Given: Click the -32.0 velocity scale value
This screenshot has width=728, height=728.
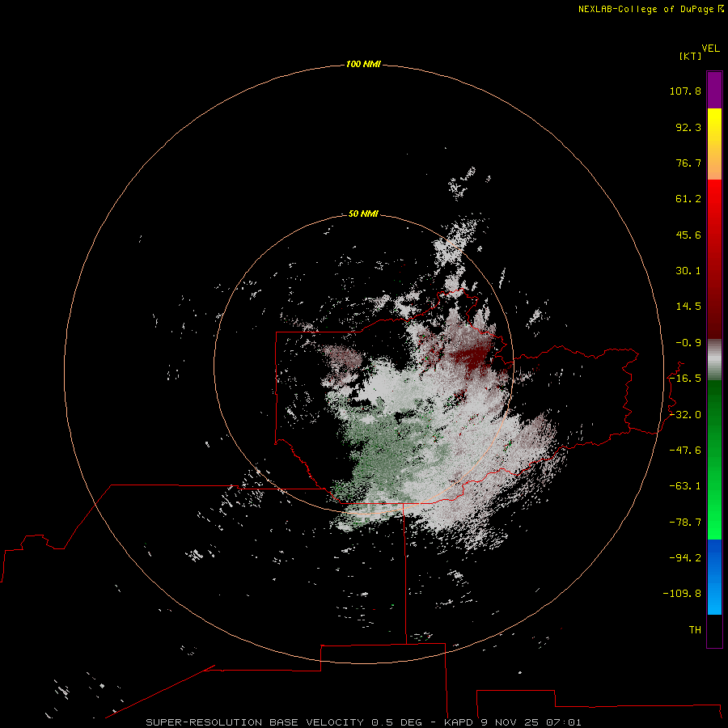Looking at the screenshot, I should (x=685, y=415).
